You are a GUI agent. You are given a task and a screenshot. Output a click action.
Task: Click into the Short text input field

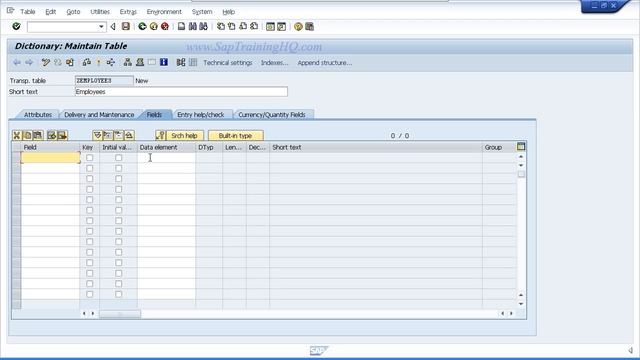181,92
